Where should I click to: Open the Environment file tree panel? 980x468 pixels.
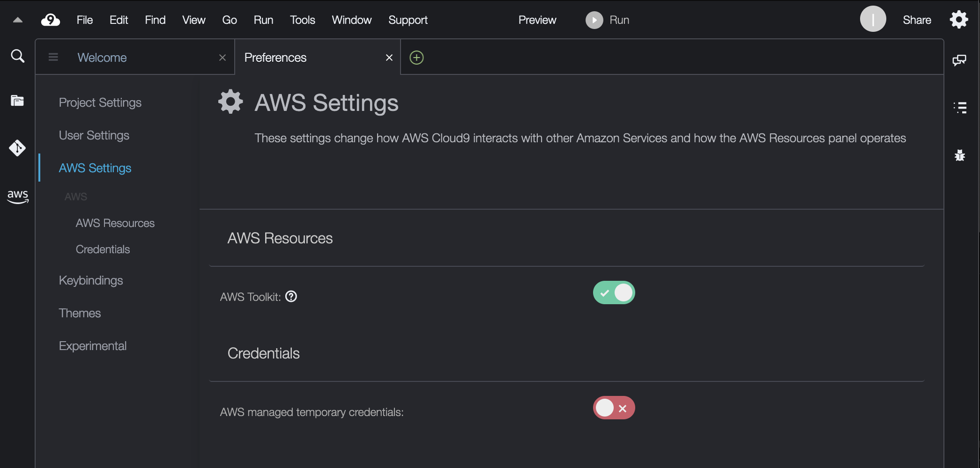[17, 100]
